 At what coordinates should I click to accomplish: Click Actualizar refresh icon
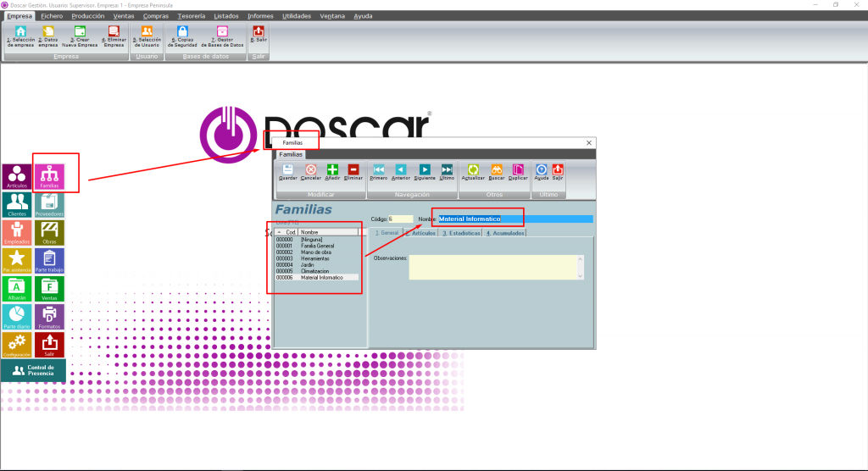click(x=473, y=172)
